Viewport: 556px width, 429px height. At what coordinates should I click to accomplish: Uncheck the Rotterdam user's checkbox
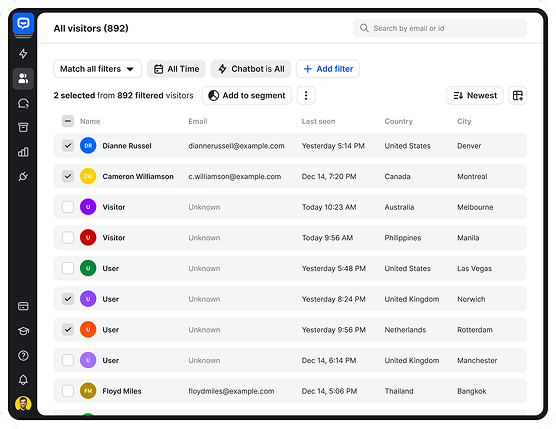68,330
